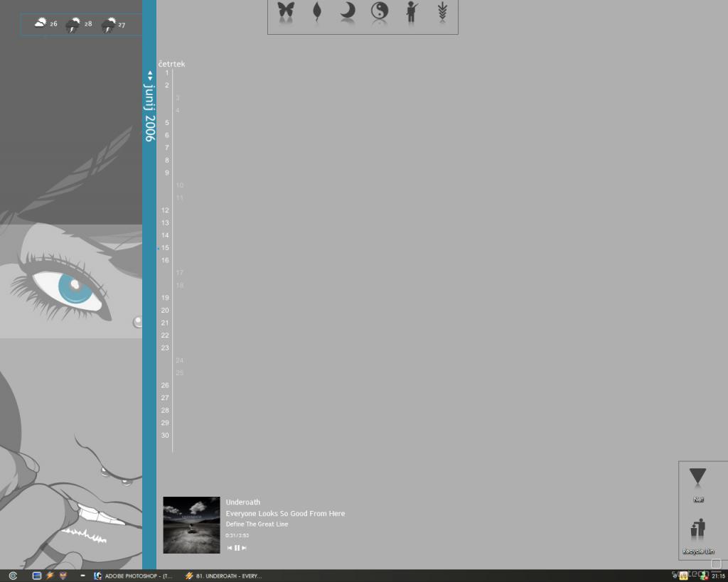The image size is (728, 582).
Task: Select faded weekend day 17 in the calendar
Action: (x=180, y=273)
